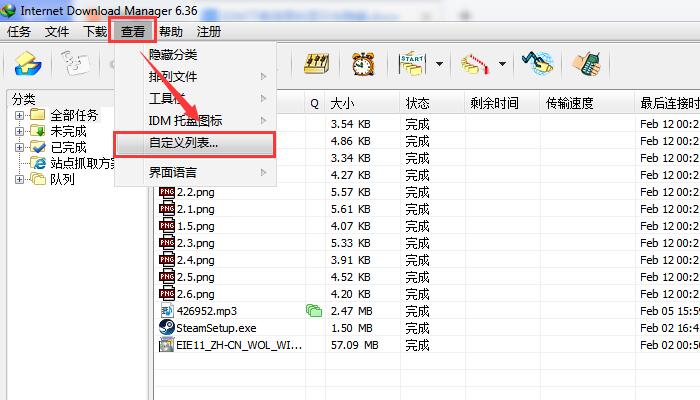
Task: Click the installer icon of EIE11_ZH-CN_WOL
Action: (167, 345)
